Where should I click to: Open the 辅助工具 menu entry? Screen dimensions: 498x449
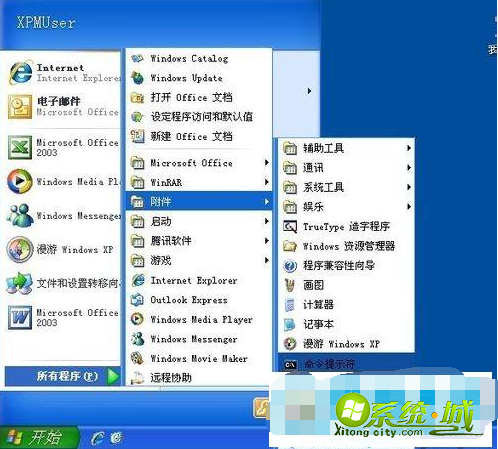pos(347,148)
